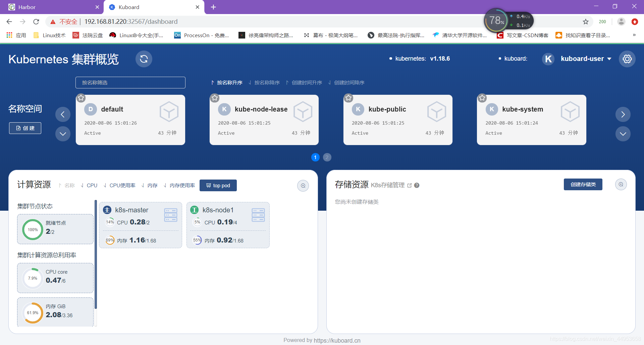Screen dimensions: 644x345
Task: Open the settings gear in top right corner
Action: (x=627, y=59)
